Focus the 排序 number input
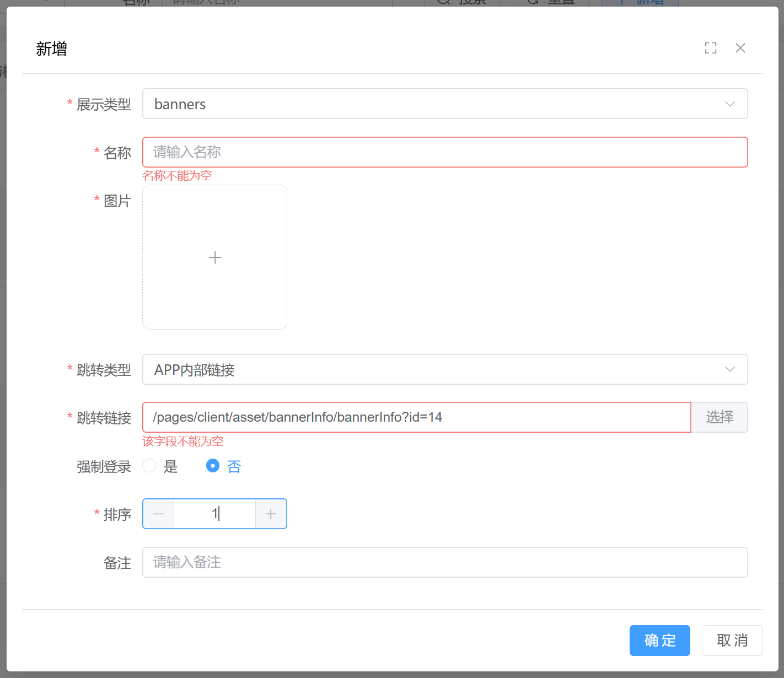 (214, 514)
